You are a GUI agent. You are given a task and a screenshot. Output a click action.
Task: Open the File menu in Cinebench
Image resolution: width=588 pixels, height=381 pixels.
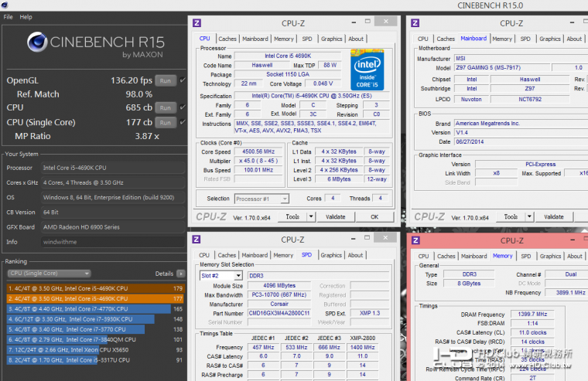(x=9, y=16)
